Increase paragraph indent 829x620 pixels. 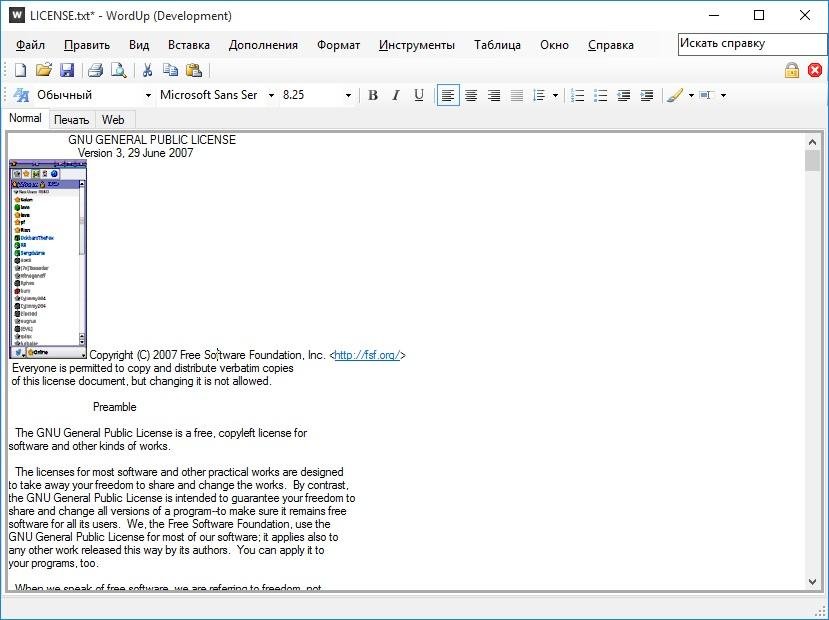click(x=647, y=95)
